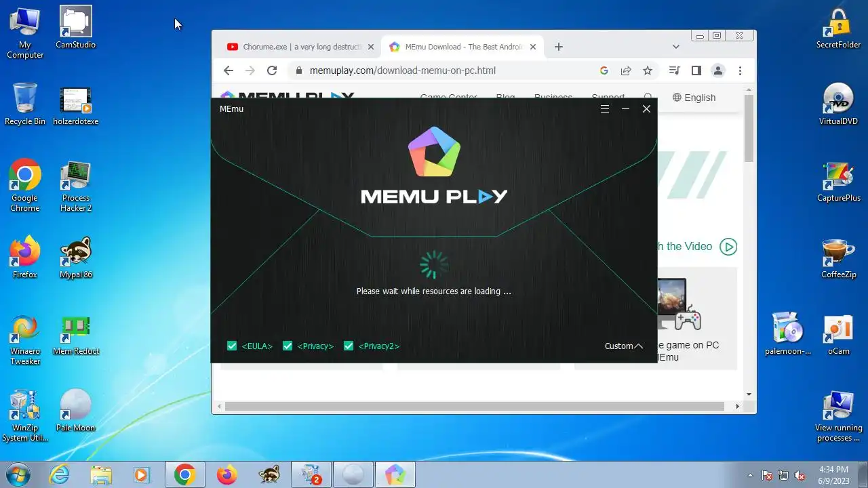Select the Recycle Bin icon

(25, 104)
